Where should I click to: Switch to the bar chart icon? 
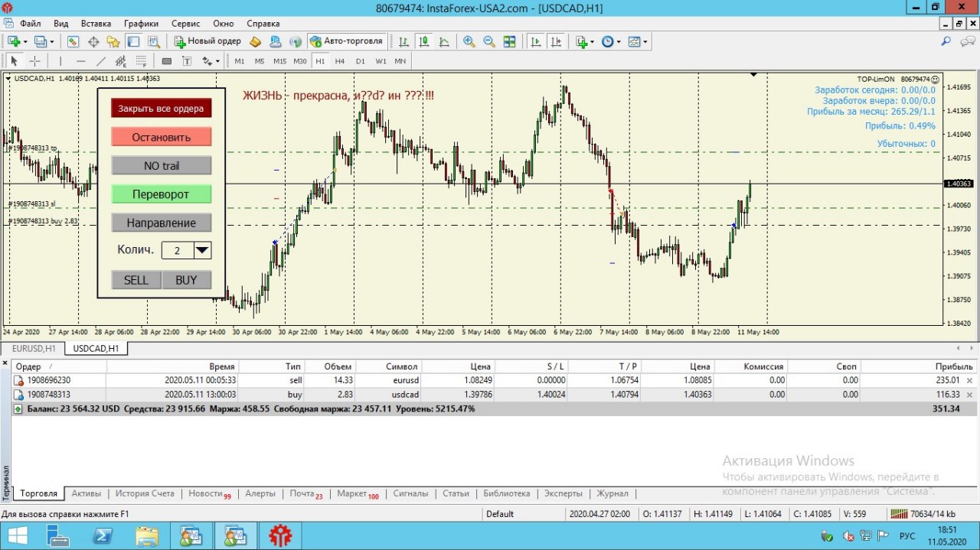tap(403, 41)
